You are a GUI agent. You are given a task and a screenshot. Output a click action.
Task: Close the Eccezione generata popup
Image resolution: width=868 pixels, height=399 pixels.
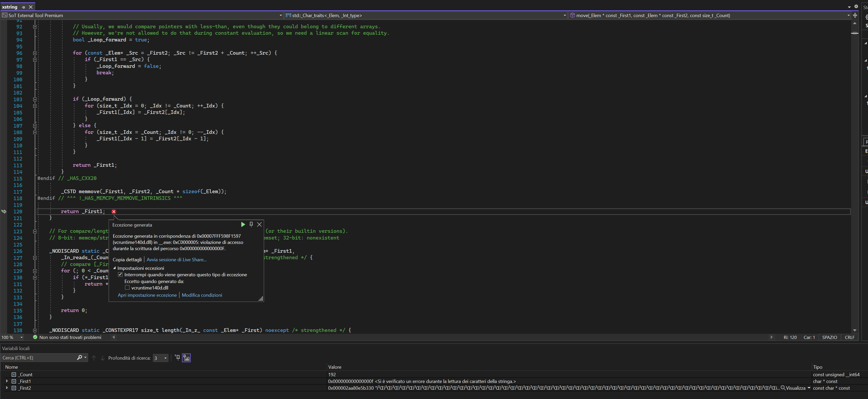coord(259,224)
